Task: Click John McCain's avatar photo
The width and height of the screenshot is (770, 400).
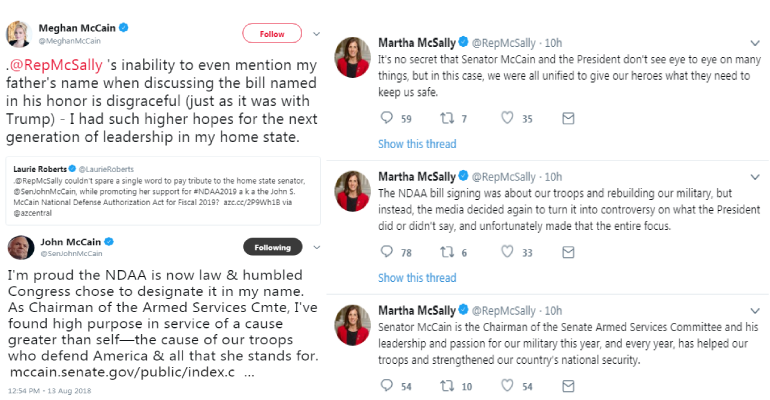Action: (x=20, y=247)
